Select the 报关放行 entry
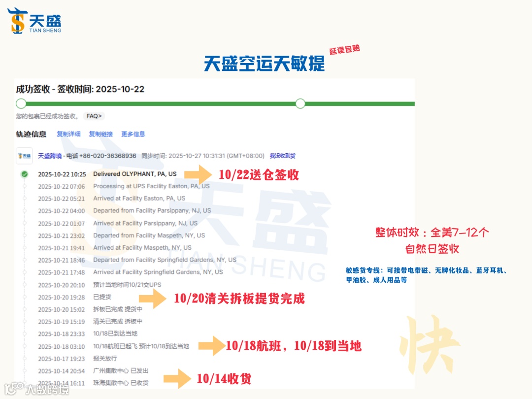 coord(105,358)
